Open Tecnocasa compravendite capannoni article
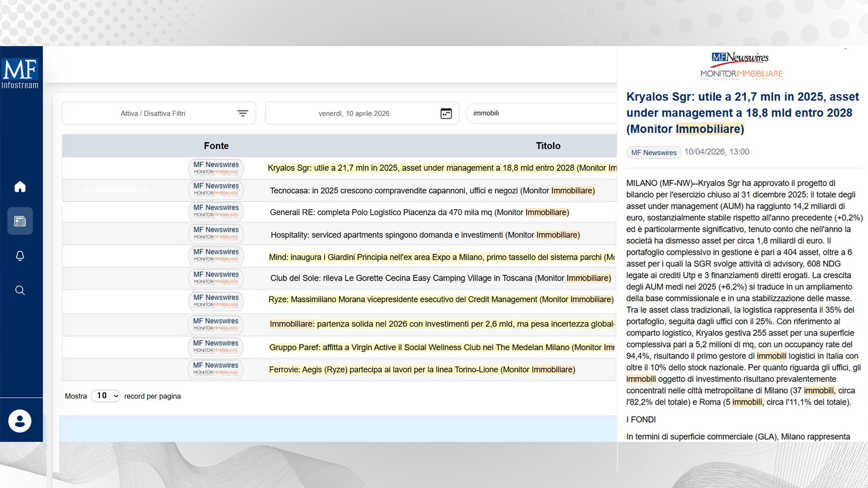Image resolution: width=868 pixels, height=488 pixels. pos(432,191)
